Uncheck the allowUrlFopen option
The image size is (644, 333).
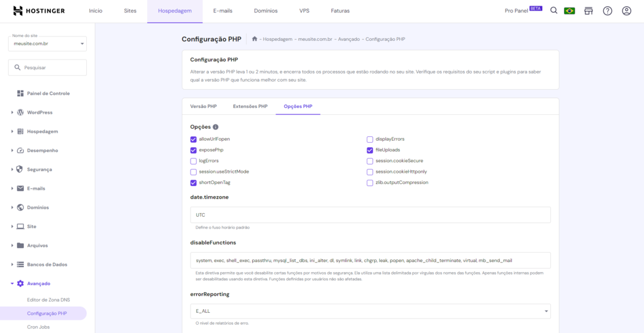[194, 139]
